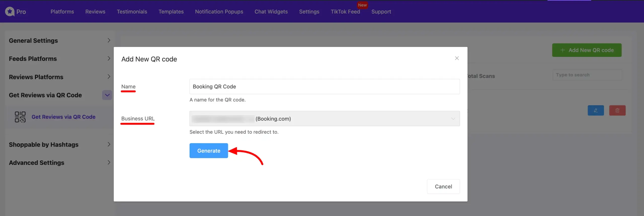Click Add New QR code green button
The image size is (644, 216).
tap(587, 50)
